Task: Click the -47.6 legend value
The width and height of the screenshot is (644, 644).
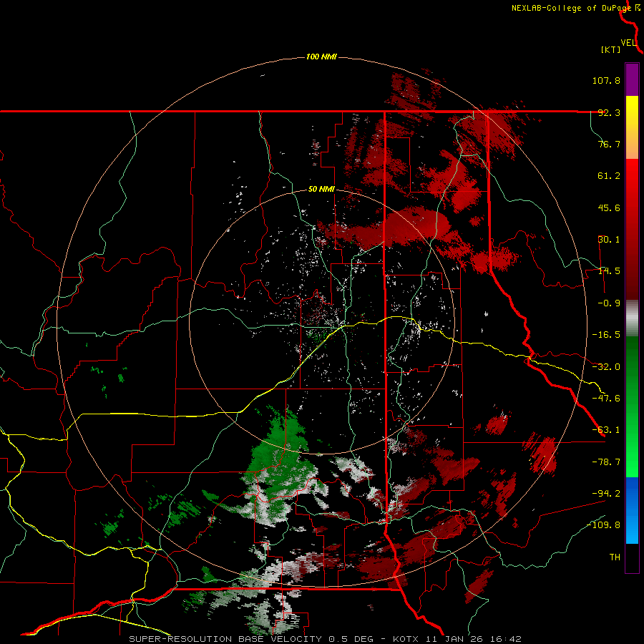Action: pos(606,399)
